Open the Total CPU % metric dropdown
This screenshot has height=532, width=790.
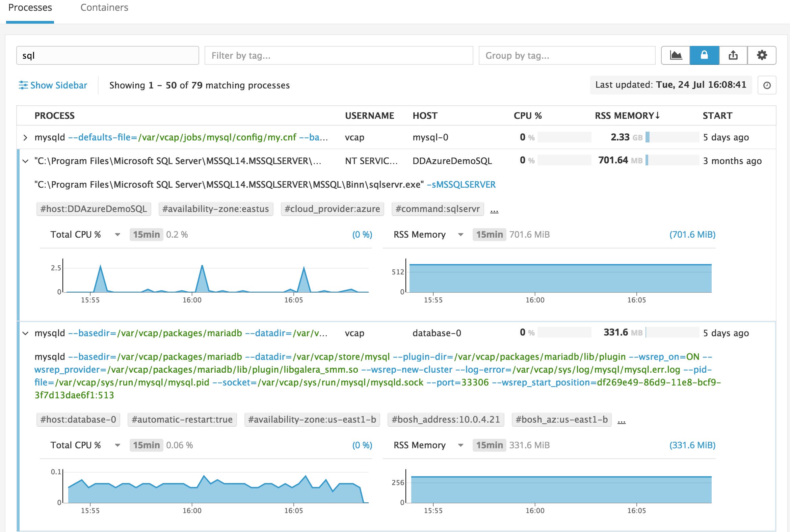point(118,235)
